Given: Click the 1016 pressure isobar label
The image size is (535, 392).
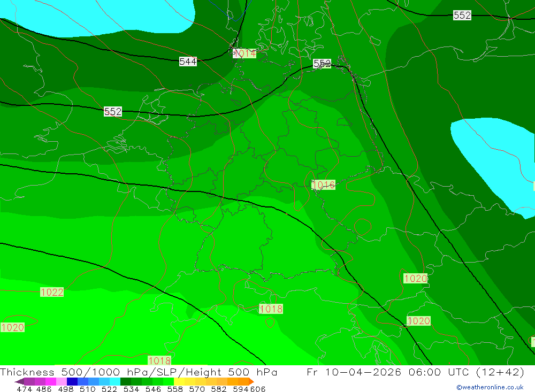Looking at the screenshot, I should pyautogui.click(x=324, y=185).
